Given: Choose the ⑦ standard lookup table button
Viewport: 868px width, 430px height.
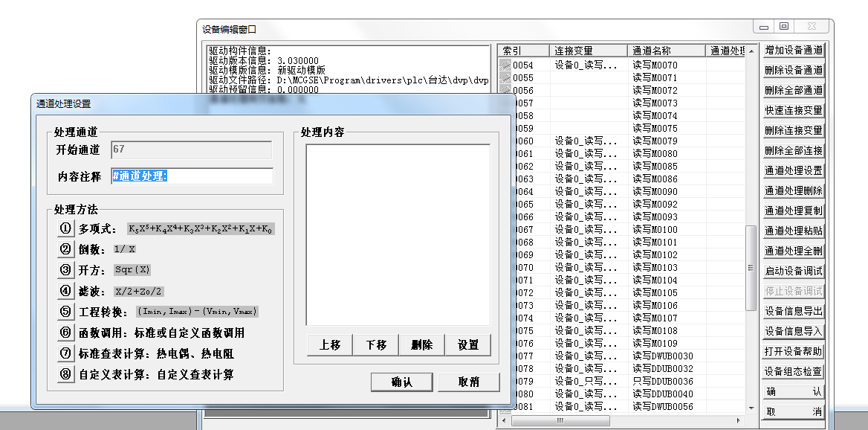Looking at the screenshot, I should [x=66, y=353].
